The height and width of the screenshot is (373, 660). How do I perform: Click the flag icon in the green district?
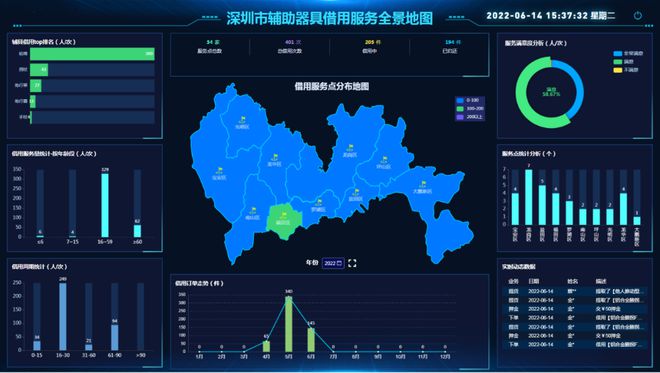[x=284, y=216]
